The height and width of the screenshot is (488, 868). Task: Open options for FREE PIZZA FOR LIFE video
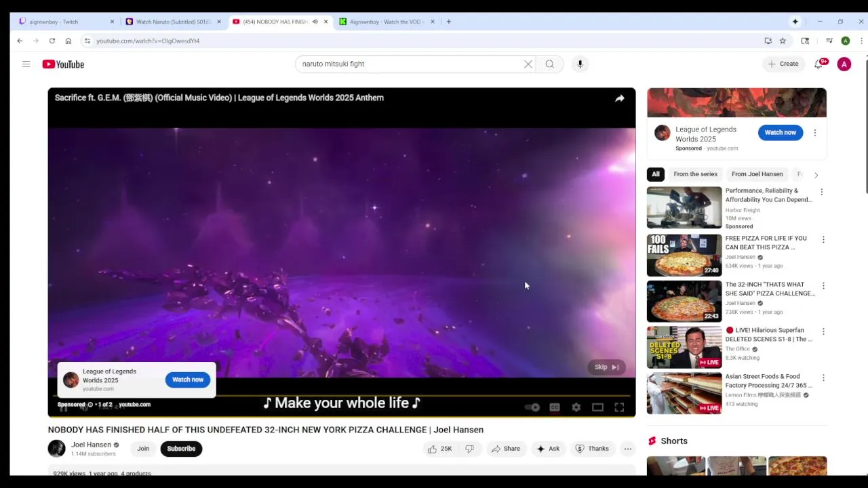823,239
